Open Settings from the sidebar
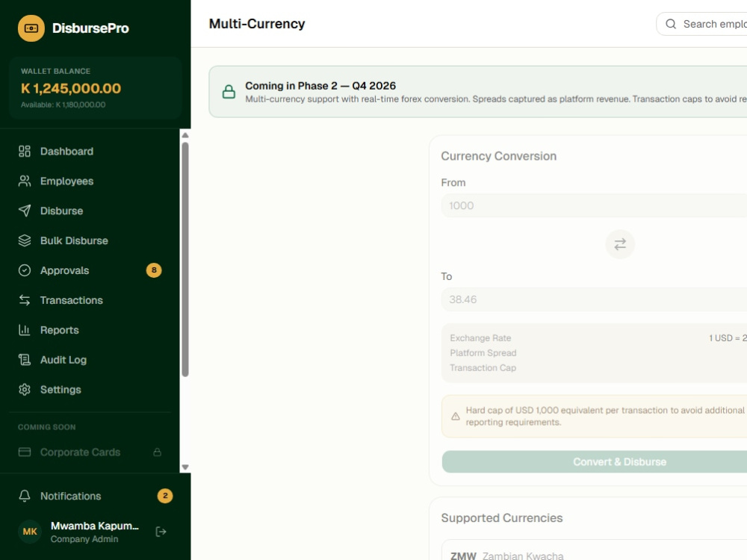 click(x=90, y=390)
